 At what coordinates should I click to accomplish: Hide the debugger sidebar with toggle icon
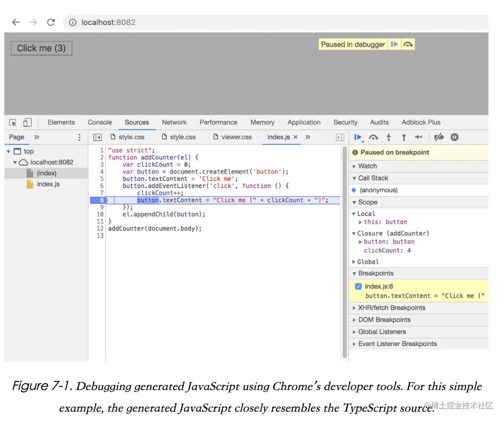point(340,137)
